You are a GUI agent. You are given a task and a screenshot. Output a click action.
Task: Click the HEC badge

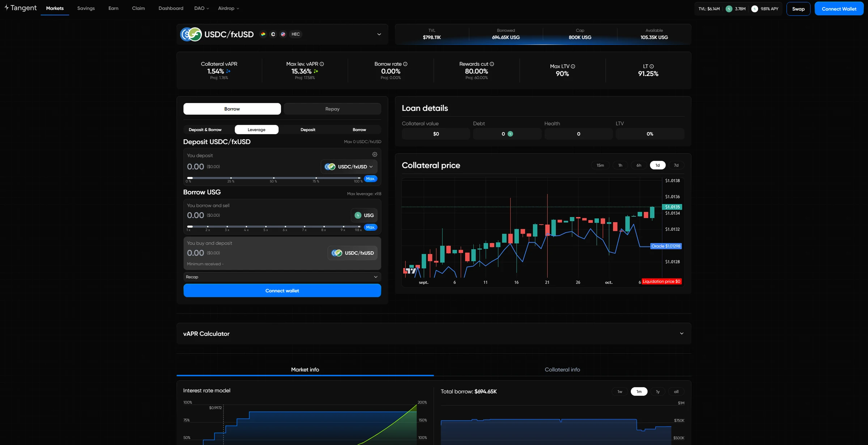pos(295,34)
